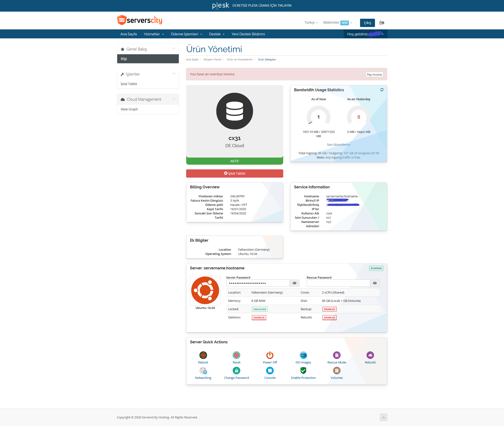
Task: Click Ana Sayfa breadcrumb link
Action: (x=192, y=60)
